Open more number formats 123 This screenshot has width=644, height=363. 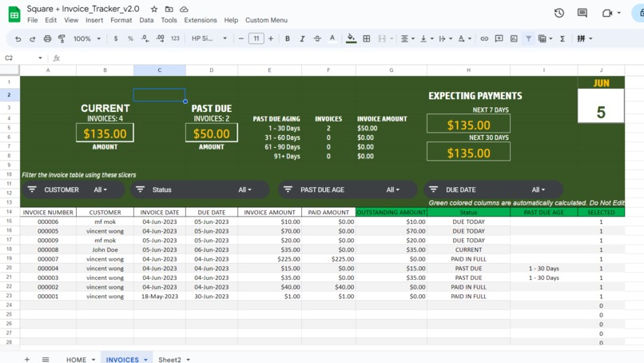[175, 38]
